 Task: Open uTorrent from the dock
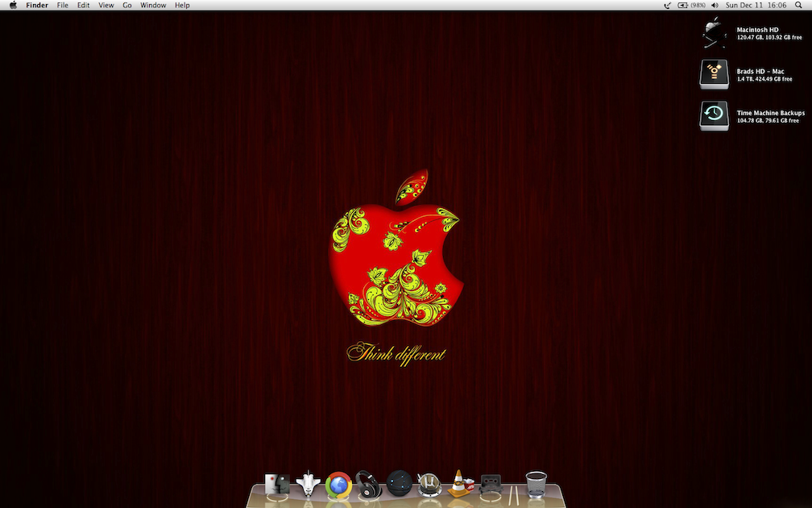coord(429,484)
